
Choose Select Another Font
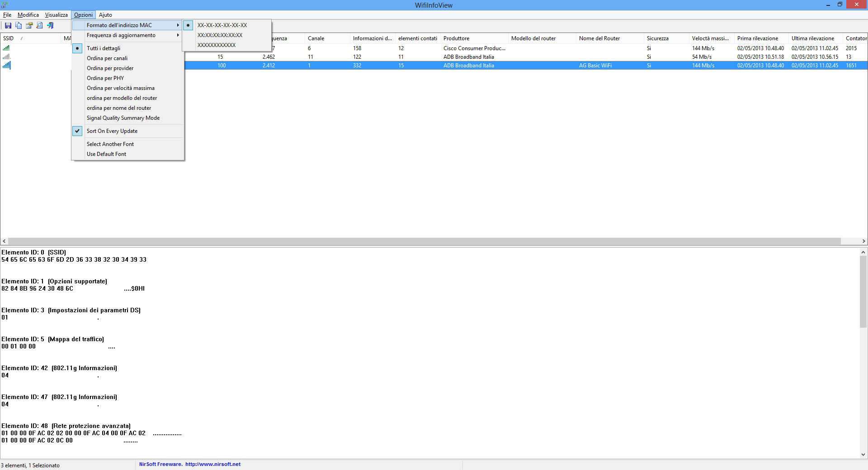click(x=128, y=144)
